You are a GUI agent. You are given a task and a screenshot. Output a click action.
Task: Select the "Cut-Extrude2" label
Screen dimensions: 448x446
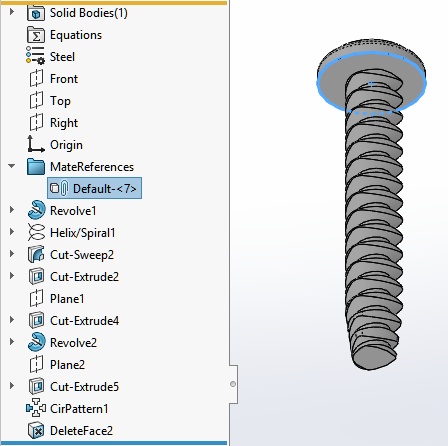point(84,277)
